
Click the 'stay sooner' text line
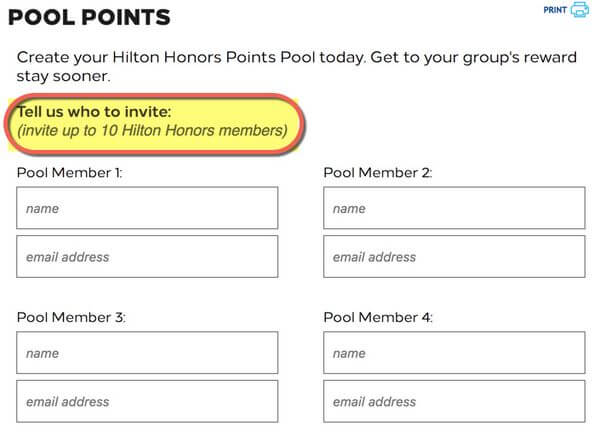click(64, 76)
